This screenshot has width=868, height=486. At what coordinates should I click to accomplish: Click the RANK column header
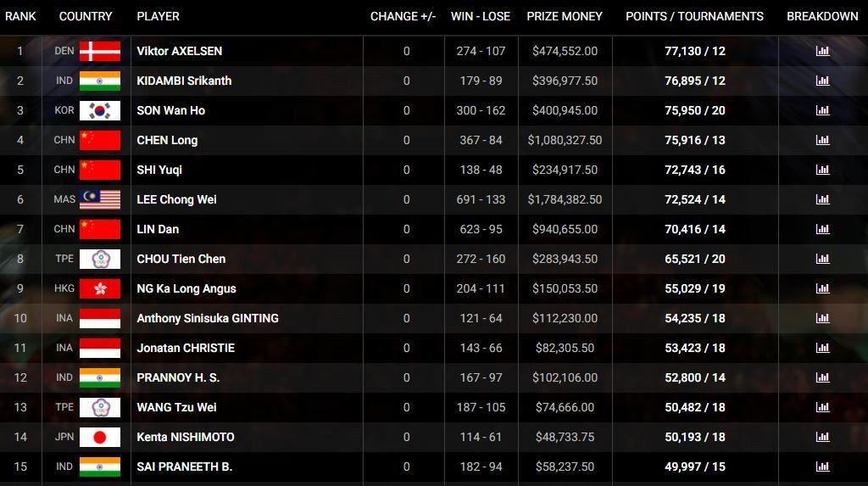tap(20, 17)
